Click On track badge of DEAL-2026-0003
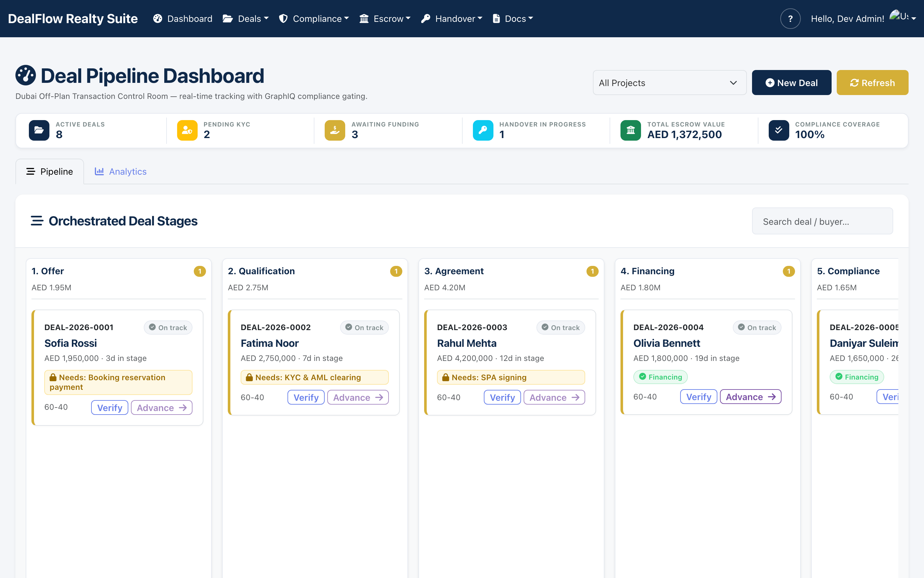Viewport: 924px width, 578px height. (560, 327)
